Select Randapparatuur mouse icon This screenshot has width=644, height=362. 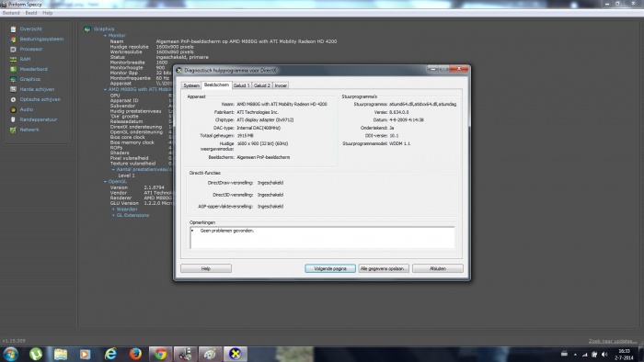tap(13, 119)
